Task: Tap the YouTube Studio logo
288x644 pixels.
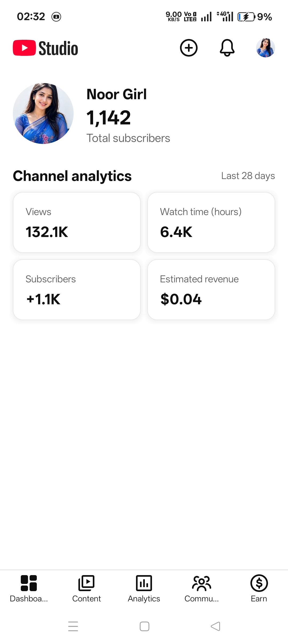Action: pyautogui.click(x=46, y=48)
